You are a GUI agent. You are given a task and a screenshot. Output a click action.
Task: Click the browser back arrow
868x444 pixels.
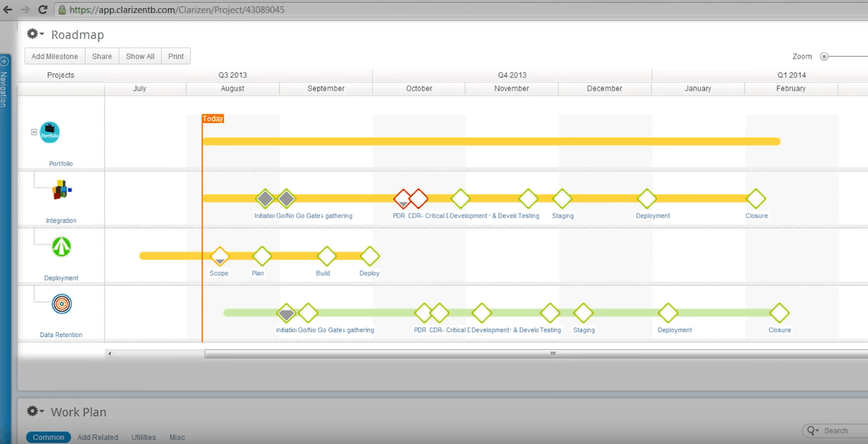[8, 10]
